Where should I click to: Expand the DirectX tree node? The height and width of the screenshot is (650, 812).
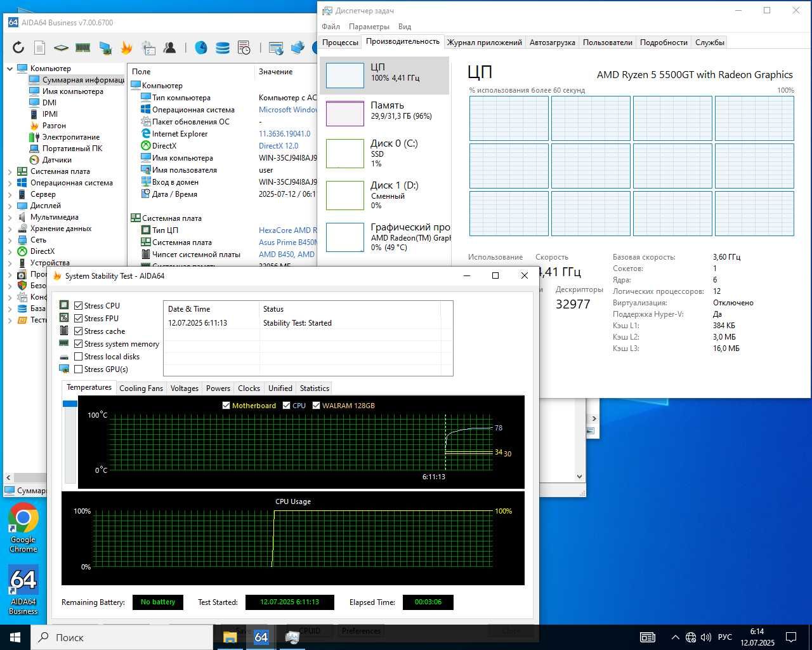[x=10, y=251]
